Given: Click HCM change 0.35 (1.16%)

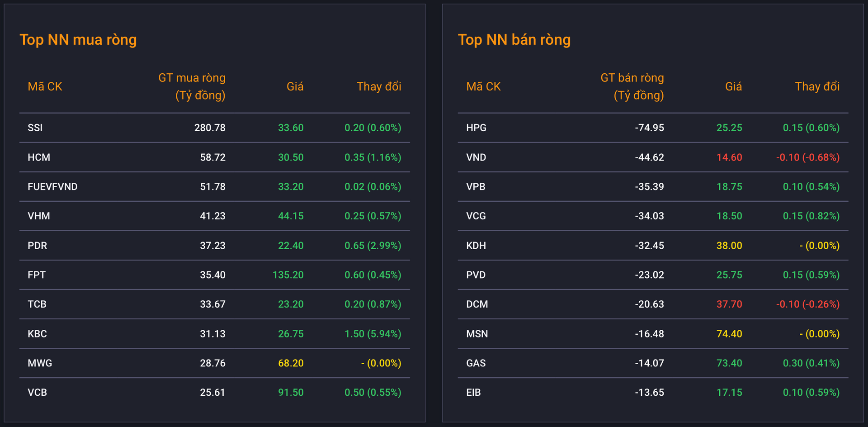Looking at the screenshot, I should pos(373,157).
